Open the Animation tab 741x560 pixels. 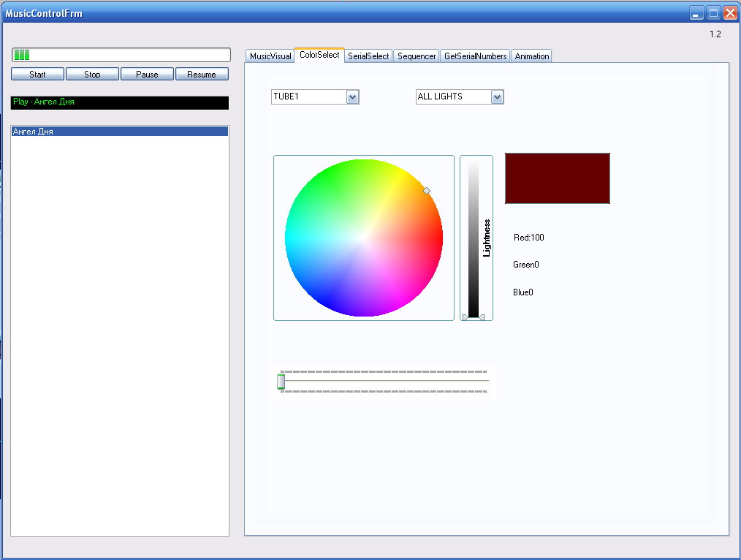[532, 56]
